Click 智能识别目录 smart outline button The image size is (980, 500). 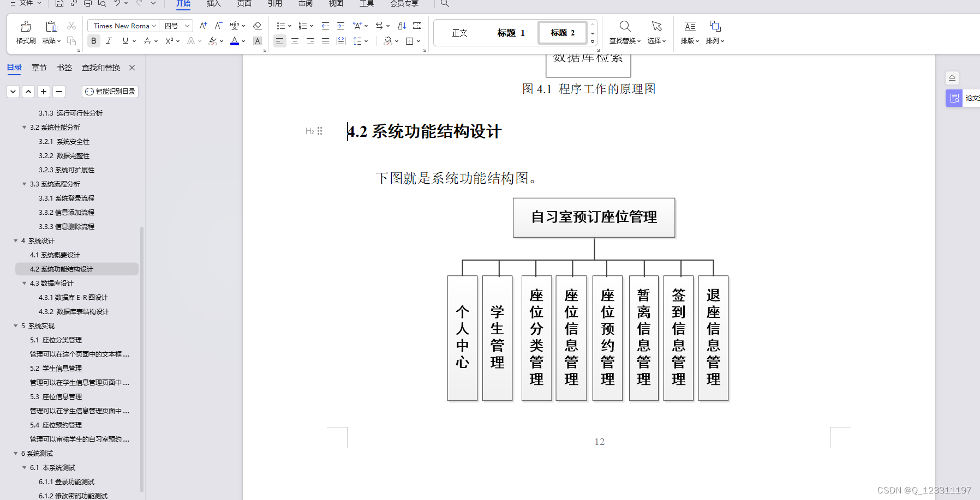click(x=110, y=92)
